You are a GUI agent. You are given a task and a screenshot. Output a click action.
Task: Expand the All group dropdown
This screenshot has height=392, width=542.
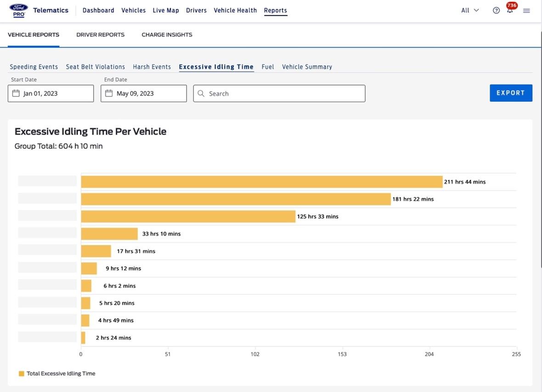[x=470, y=10]
